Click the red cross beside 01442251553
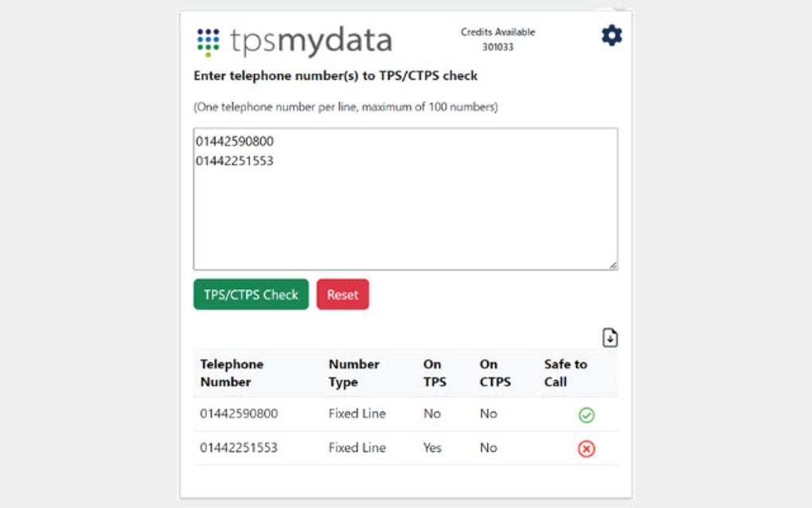The image size is (812, 508). [586, 448]
